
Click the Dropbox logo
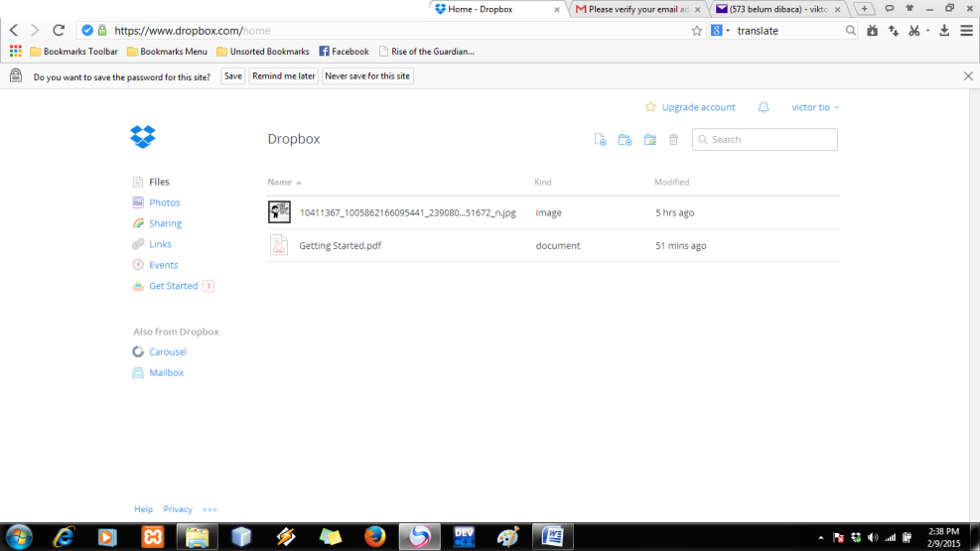coord(143,138)
